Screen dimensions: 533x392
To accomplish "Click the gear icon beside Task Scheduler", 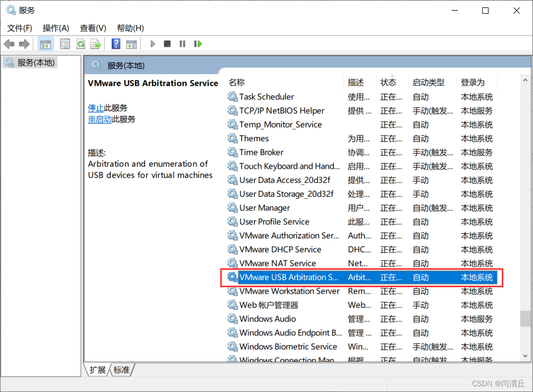I will (232, 97).
